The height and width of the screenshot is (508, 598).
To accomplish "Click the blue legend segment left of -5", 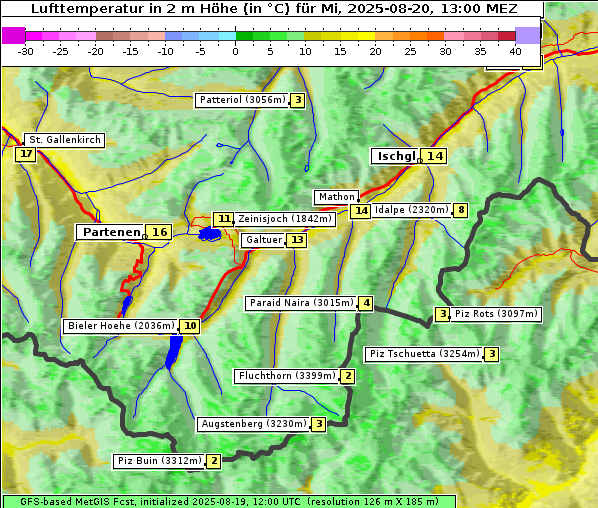I will 190,36.
